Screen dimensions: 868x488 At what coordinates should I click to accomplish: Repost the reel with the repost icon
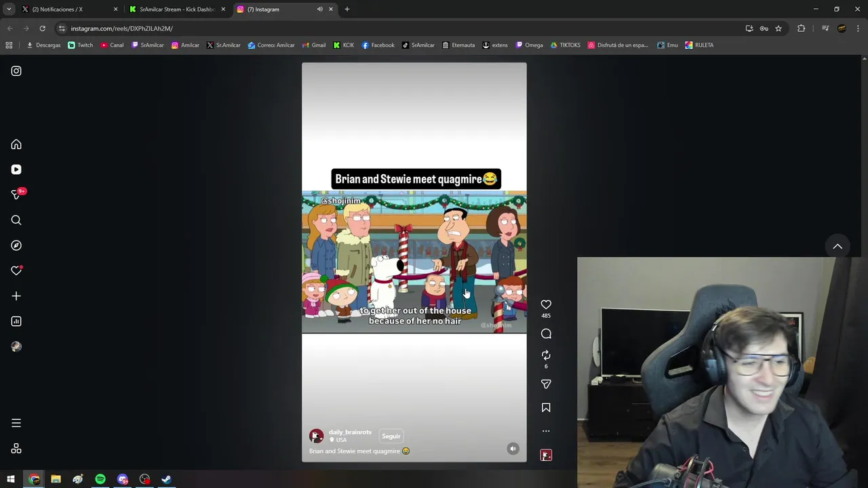point(546,355)
